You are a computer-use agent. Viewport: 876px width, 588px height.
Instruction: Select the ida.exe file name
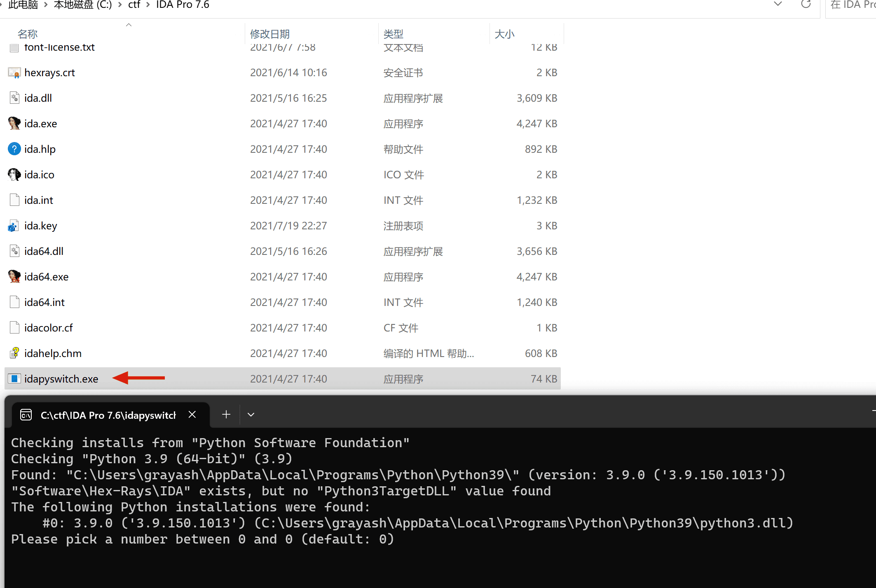[x=41, y=124]
